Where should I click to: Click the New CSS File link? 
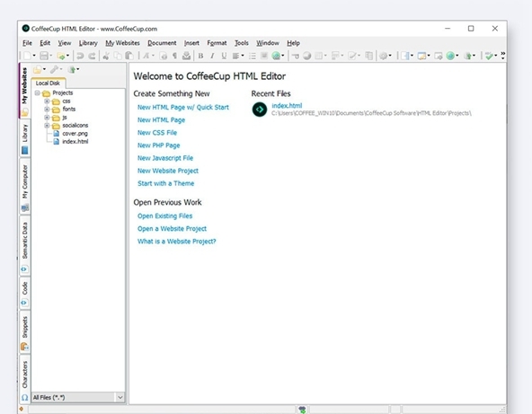(157, 133)
